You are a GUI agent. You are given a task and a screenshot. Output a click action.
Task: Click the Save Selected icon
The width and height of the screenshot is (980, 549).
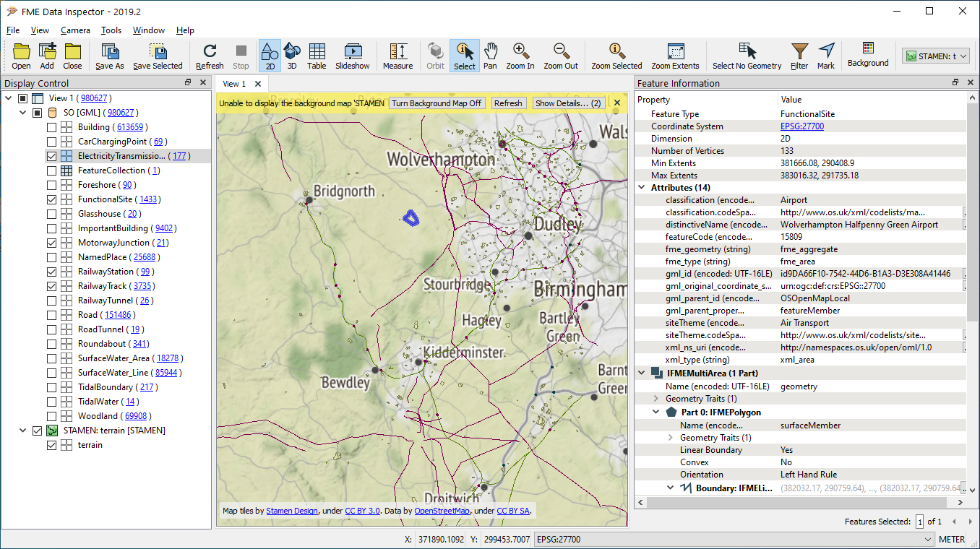point(158,56)
